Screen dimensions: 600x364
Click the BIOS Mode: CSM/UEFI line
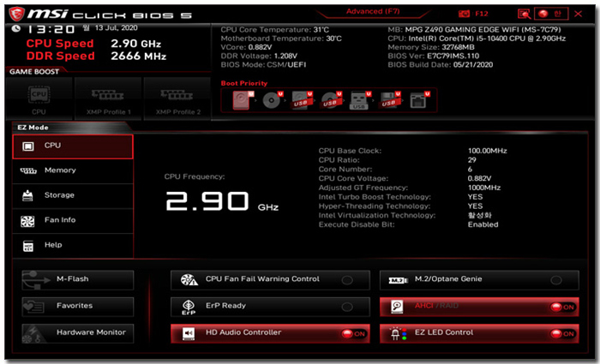tap(263, 64)
